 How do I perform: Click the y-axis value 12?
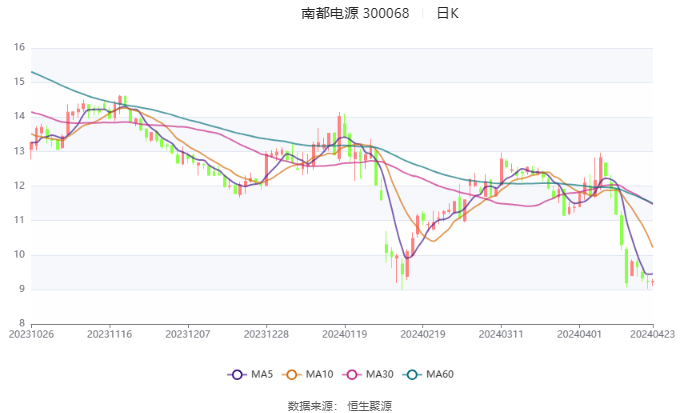click(x=20, y=186)
